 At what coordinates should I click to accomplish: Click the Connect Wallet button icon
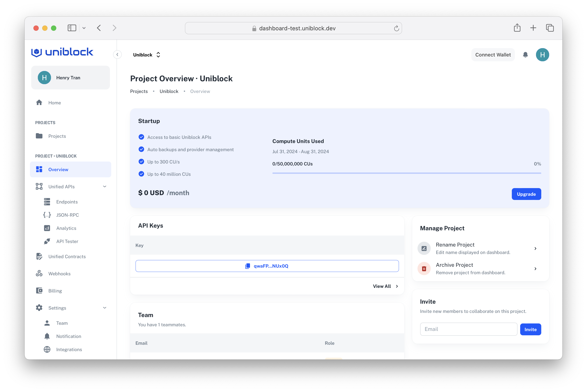[493, 55]
